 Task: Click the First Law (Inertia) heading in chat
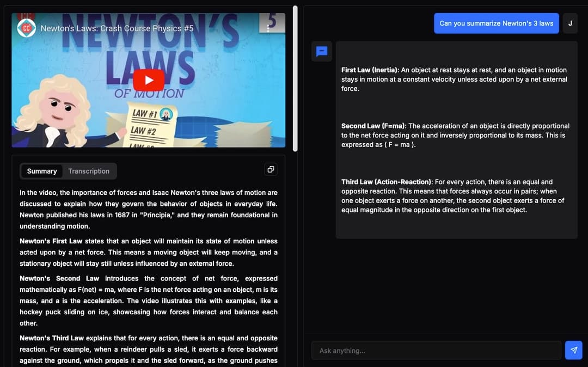point(370,70)
